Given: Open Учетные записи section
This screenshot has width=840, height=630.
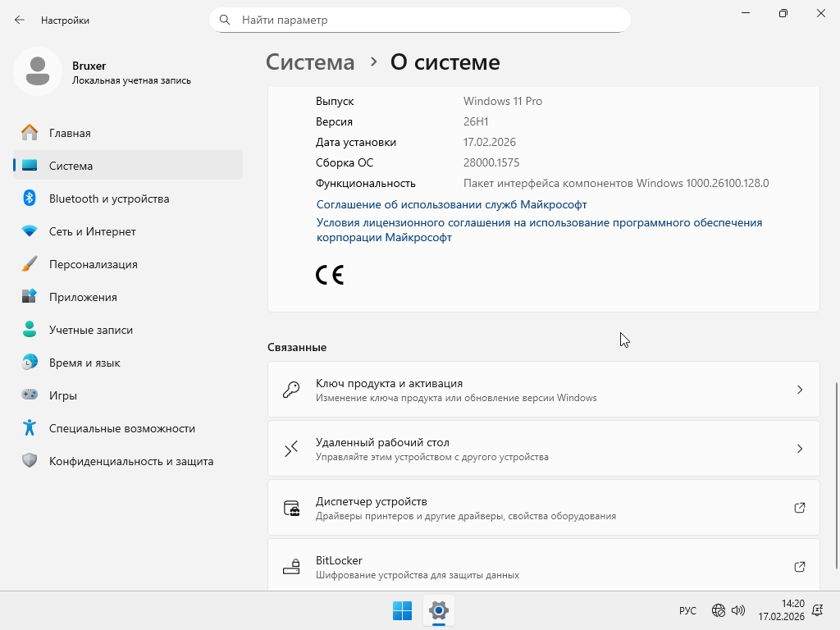Looking at the screenshot, I should click(x=128, y=330).
